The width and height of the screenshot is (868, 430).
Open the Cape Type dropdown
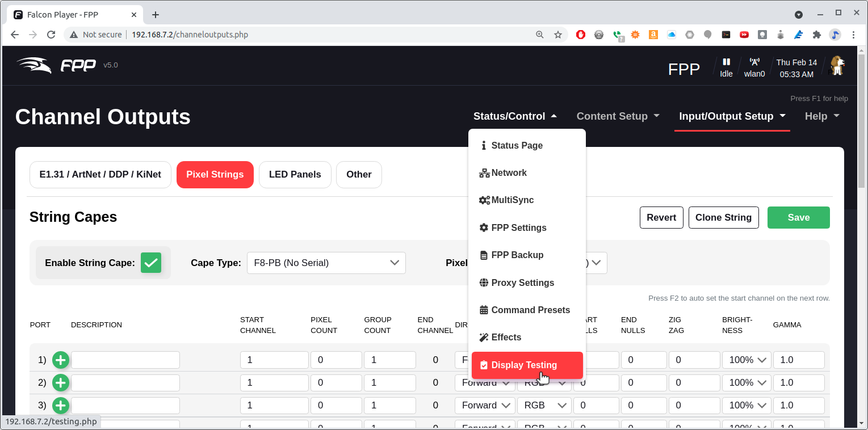pos(326,263)
